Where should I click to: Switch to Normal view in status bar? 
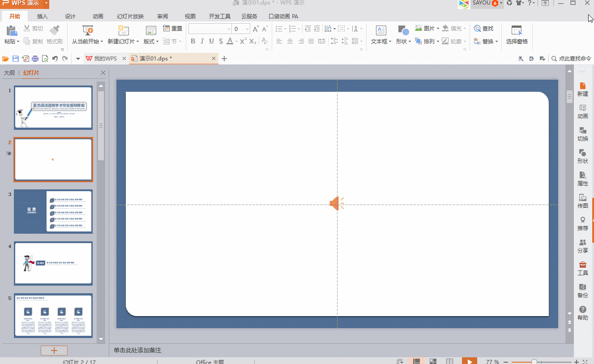pos(416,361)
